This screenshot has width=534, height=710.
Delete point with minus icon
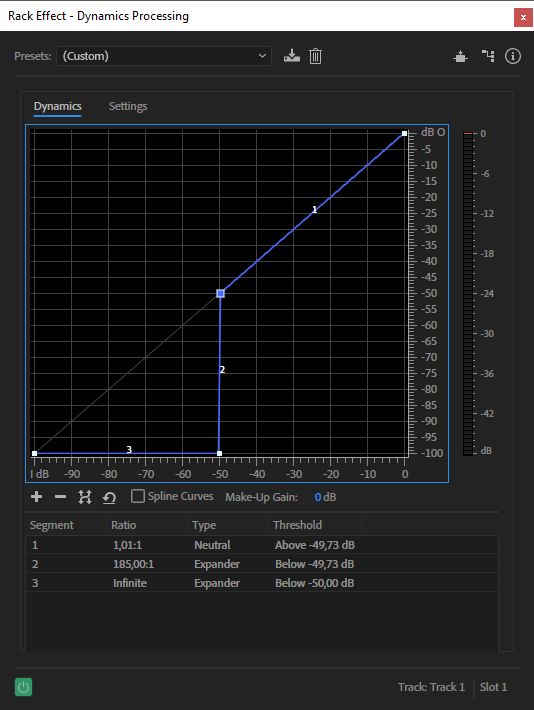point(60,497)
